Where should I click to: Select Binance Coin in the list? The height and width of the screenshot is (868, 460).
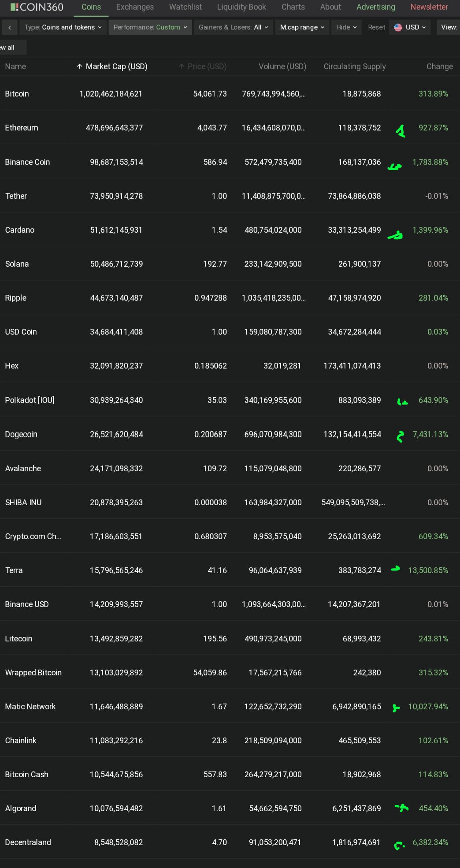[27, 162]
